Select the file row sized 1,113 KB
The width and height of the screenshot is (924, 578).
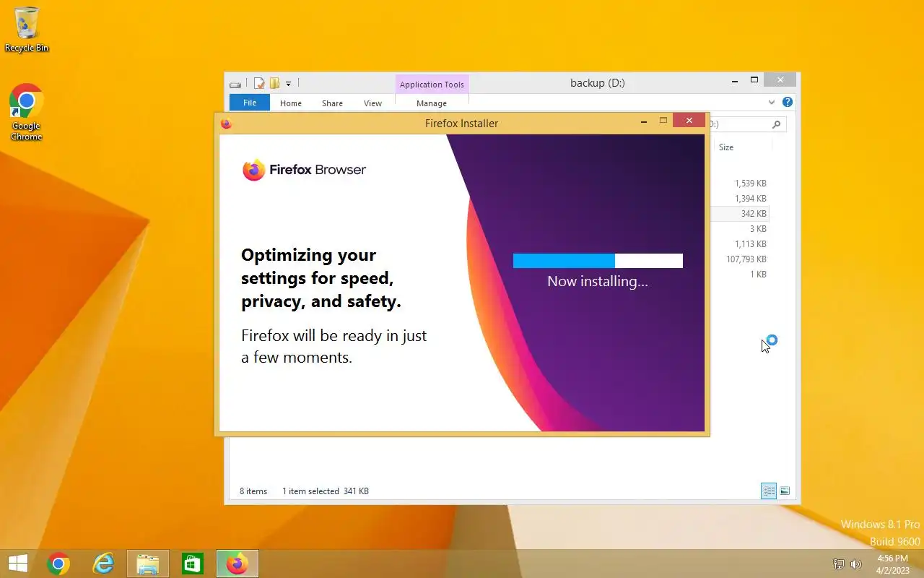click(740, 244)
